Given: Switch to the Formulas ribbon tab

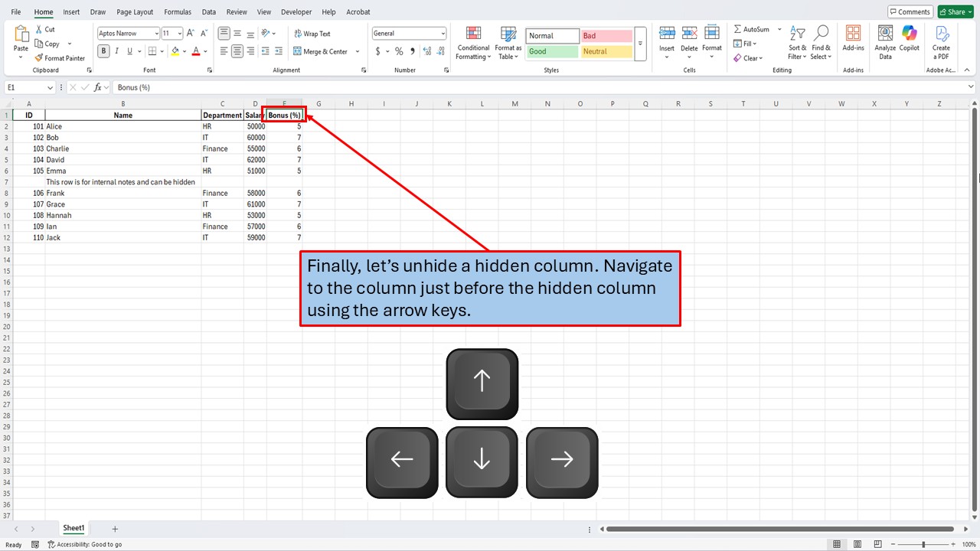Looking at the screenshot, I should point(177,11).
